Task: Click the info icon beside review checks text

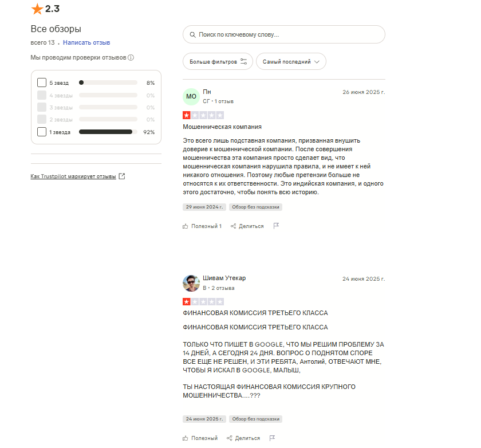Action: tap(131, 58)
